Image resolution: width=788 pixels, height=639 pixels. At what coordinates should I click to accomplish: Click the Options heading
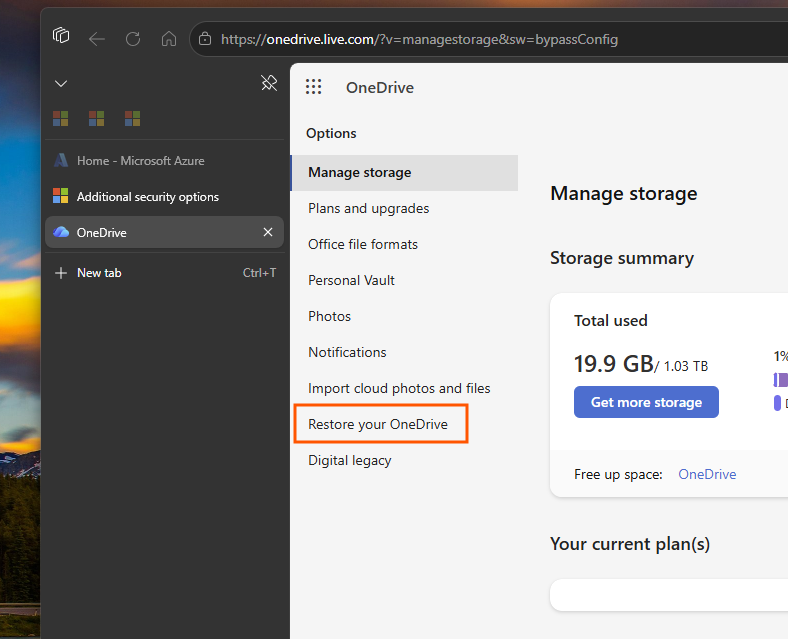(331, 133)
